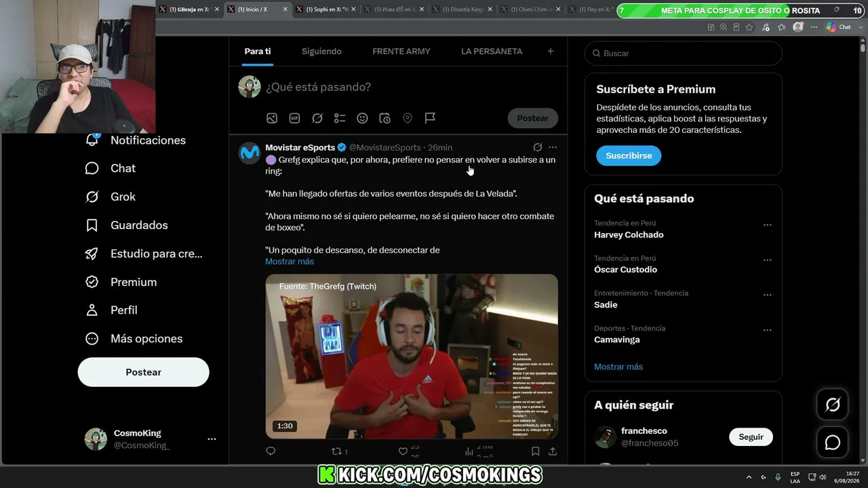Go to Perfil page
This screenshot has width=868, height=488.
(111, 310)
